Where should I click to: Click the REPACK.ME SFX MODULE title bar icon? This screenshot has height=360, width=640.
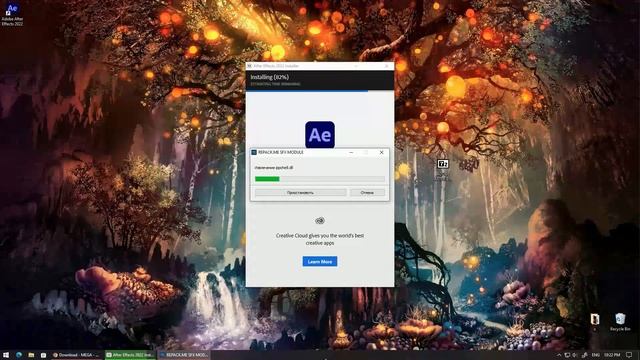(x=254, y=152)
